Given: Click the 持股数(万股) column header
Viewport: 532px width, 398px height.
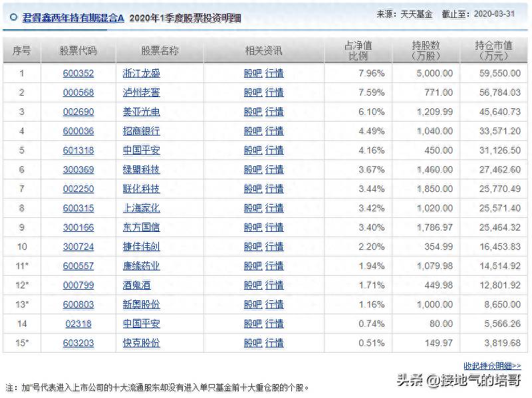Looking at the screenshot, I should click(426, 50).
